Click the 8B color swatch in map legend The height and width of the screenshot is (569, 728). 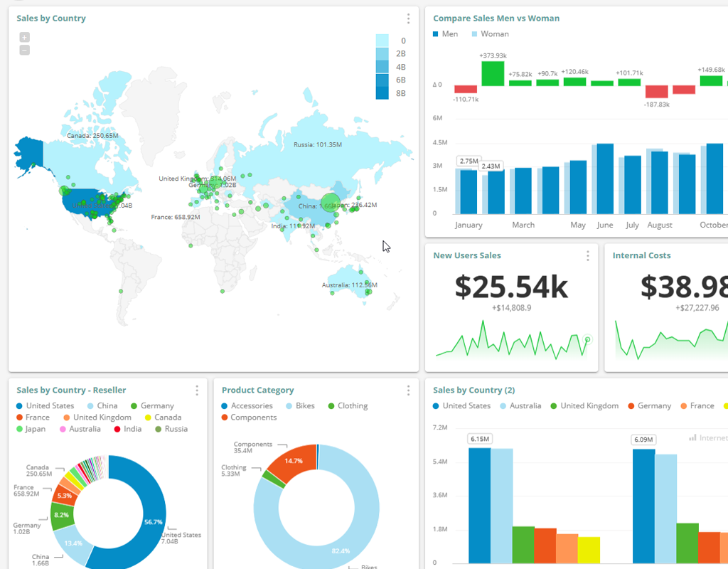pos(382,92)
